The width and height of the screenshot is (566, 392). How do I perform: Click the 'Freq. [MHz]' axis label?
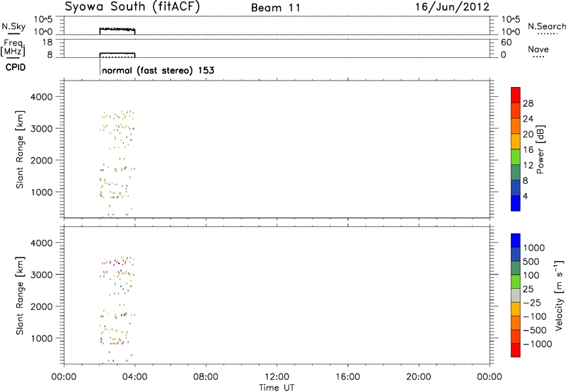click(x=14, y=47)
